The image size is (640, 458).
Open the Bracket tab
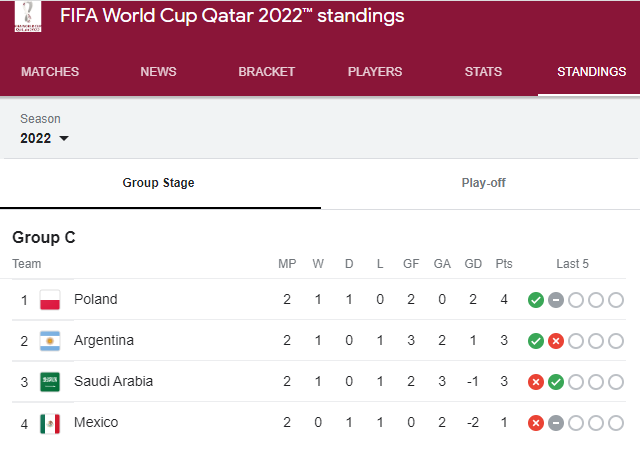(x=267, y=71)
